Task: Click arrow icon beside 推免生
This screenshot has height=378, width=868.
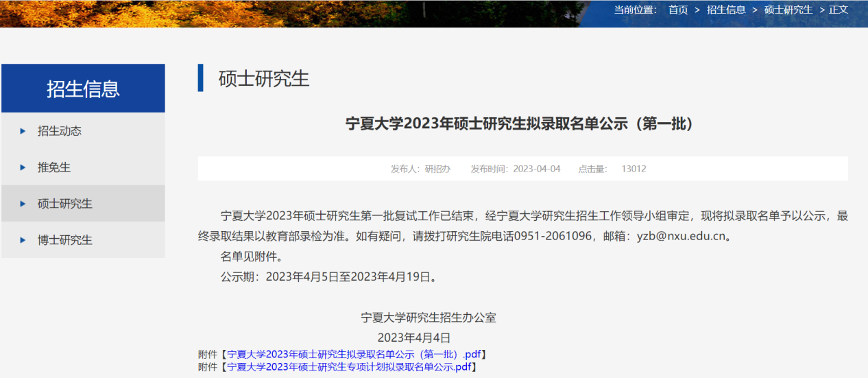Action: 23,167
